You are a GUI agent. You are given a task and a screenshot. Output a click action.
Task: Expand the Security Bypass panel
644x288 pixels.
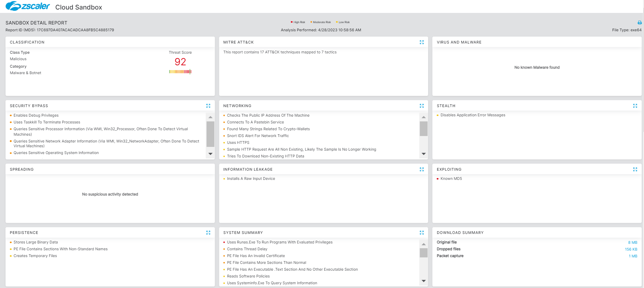[x=208, y=106]
